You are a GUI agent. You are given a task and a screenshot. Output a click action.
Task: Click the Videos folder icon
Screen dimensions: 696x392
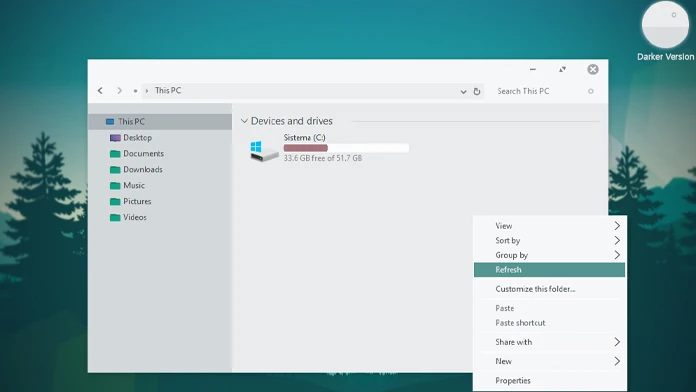click(115, 218)
